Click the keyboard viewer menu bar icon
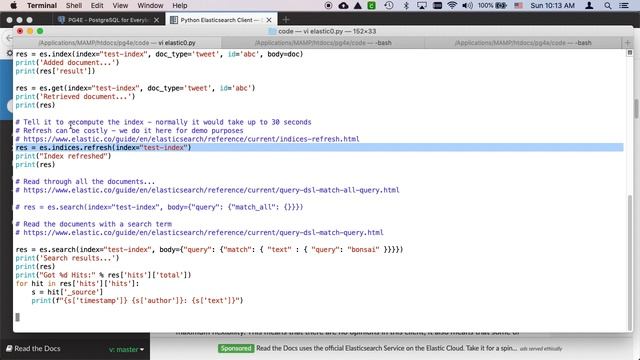The height and width of the screenshot is (360, 640). 437,5
